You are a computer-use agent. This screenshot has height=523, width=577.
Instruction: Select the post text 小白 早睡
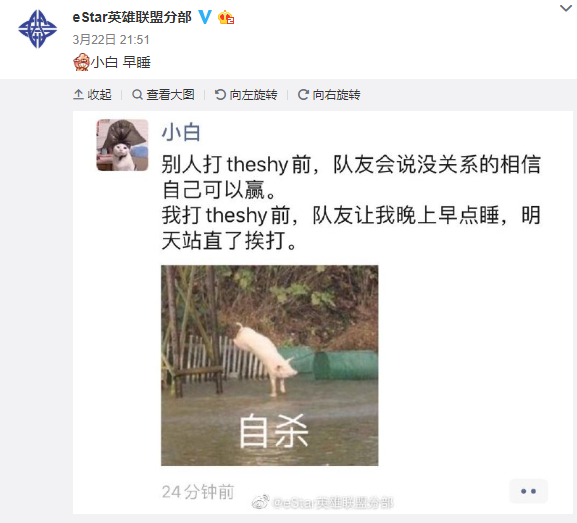click(x=121, y=62)
